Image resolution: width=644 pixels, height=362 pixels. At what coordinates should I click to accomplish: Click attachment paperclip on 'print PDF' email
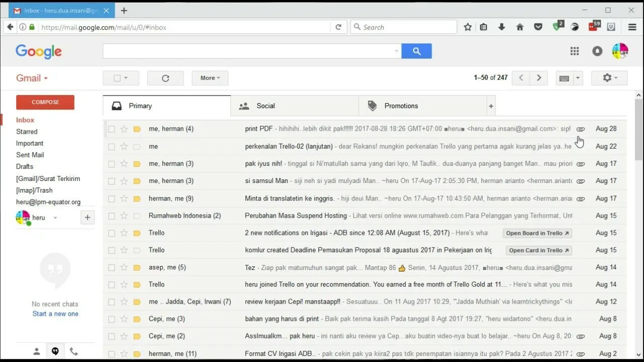(581, 129)
